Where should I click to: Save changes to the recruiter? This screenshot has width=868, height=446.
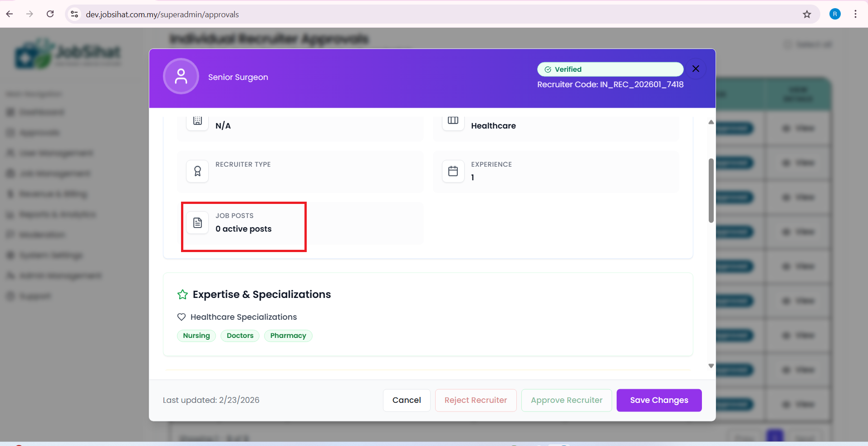(x=659, y=400)
